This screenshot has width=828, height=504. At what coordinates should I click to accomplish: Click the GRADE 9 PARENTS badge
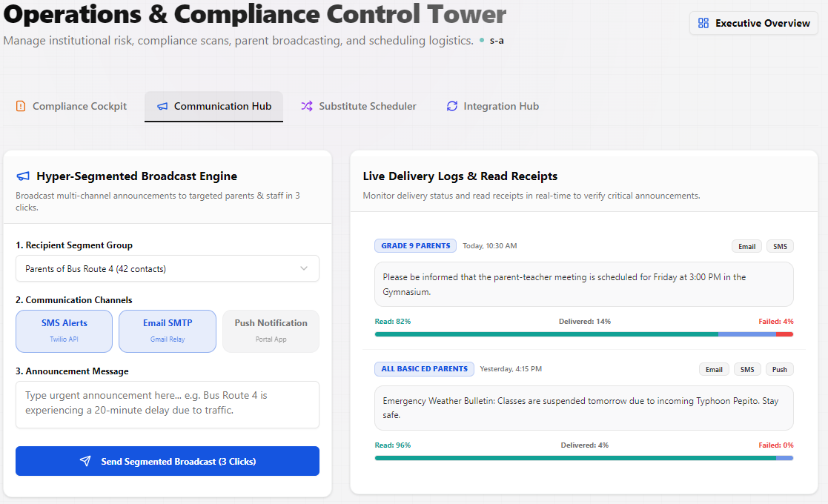point(416,246)
